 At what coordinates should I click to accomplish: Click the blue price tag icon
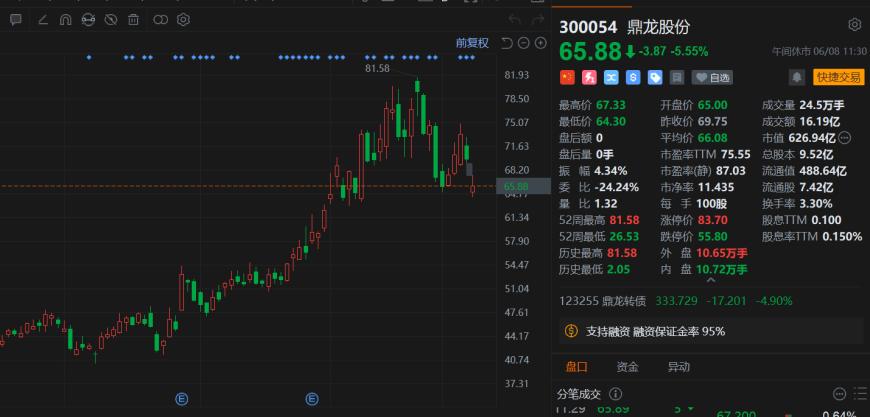pos(655,78)
